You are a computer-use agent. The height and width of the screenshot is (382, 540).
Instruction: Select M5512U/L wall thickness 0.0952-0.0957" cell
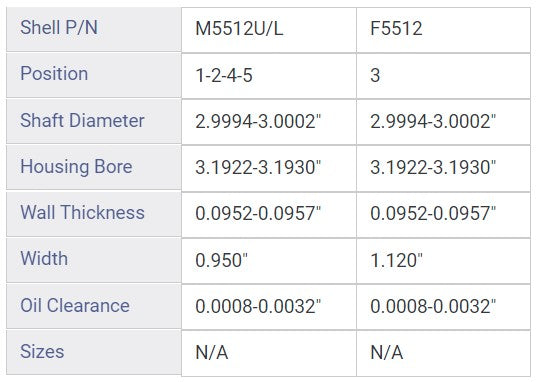click(x=269, y=215)
